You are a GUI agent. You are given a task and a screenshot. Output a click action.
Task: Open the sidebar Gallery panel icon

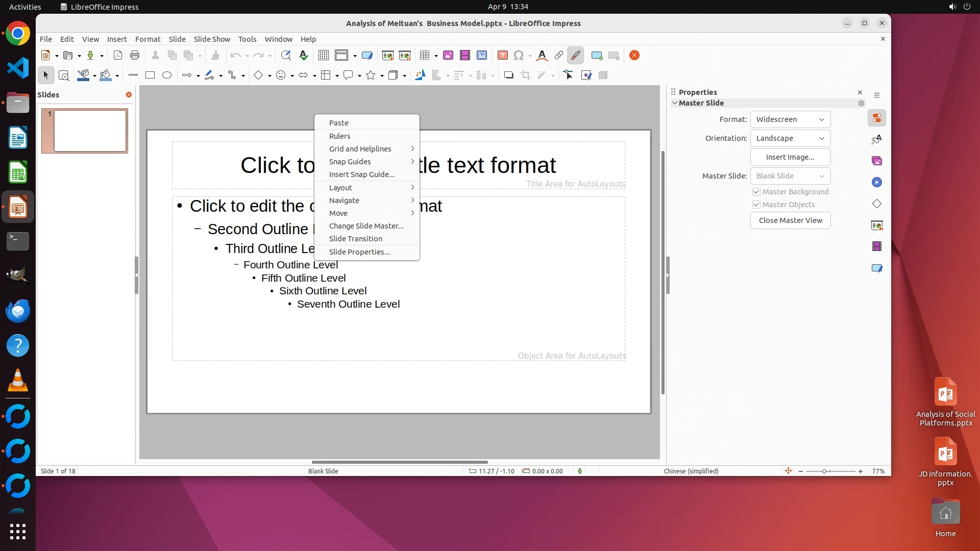point(877,161)
